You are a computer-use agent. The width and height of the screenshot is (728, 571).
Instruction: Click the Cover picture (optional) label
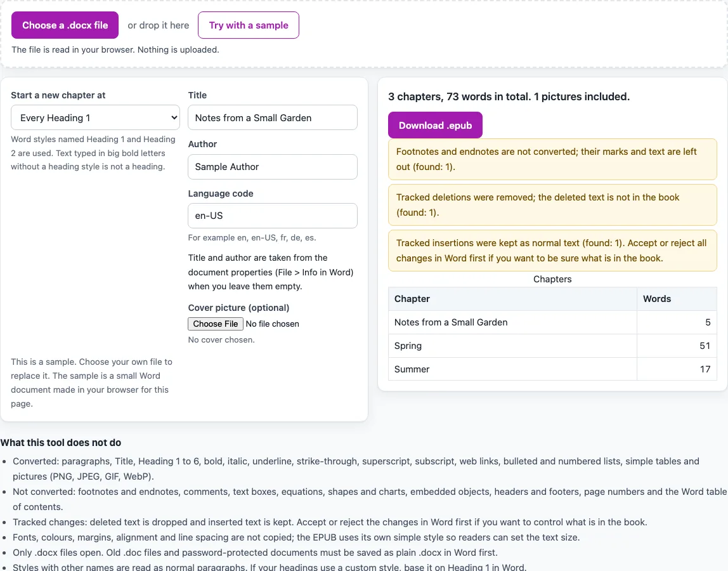238,308
